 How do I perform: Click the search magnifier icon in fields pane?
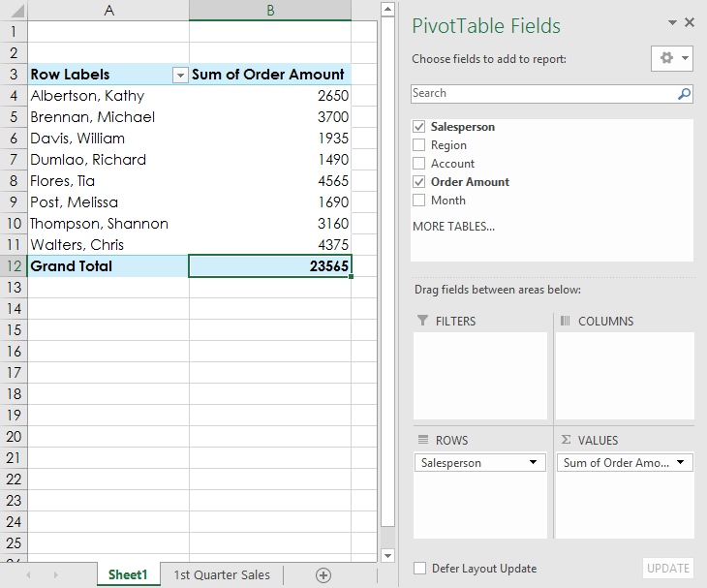(x=684, y=94)
